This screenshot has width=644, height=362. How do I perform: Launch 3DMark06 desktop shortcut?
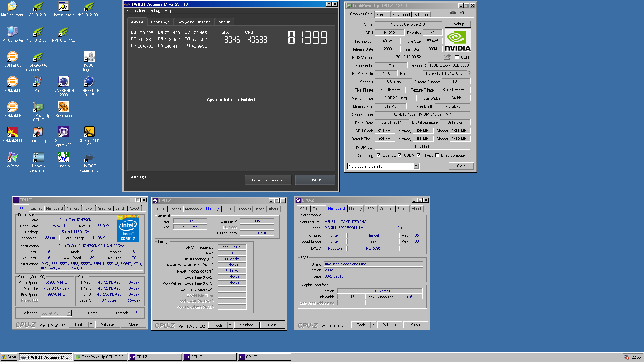click(13, 109)
